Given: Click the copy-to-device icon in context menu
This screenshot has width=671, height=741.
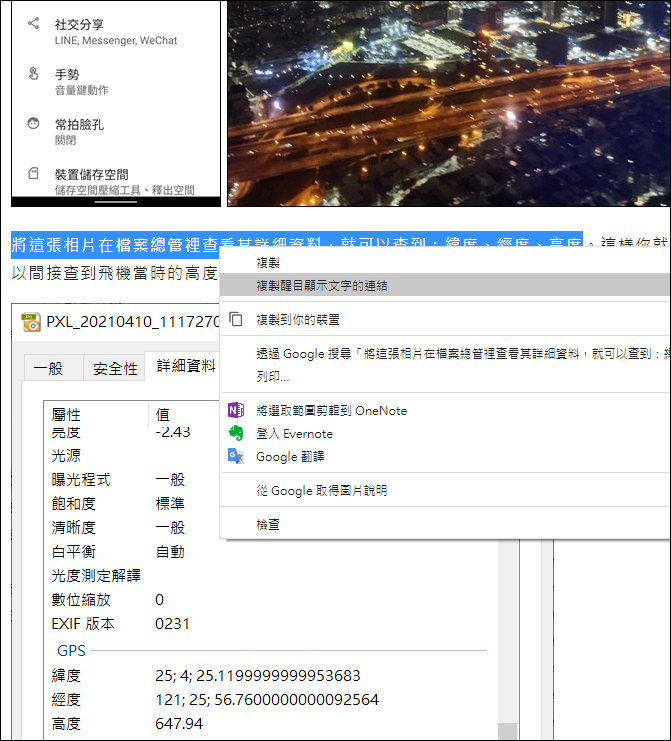Looking at the screenshot, I should pyautogui.click(x=236, y=319).
